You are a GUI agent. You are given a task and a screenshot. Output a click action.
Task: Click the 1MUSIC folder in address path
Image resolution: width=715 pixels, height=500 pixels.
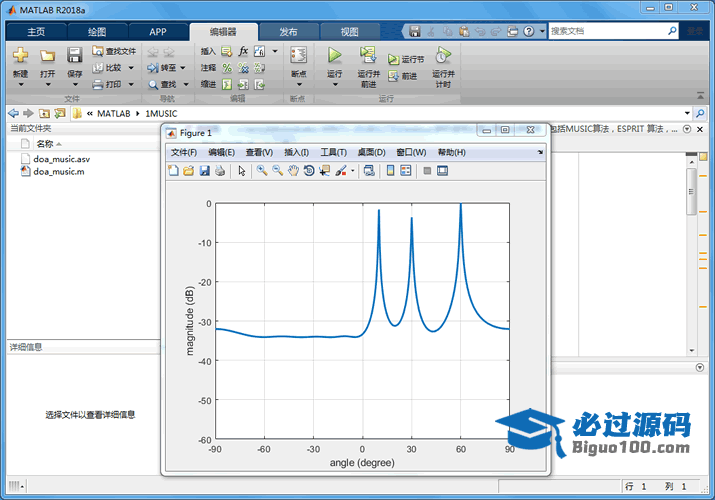pos(161,113)
